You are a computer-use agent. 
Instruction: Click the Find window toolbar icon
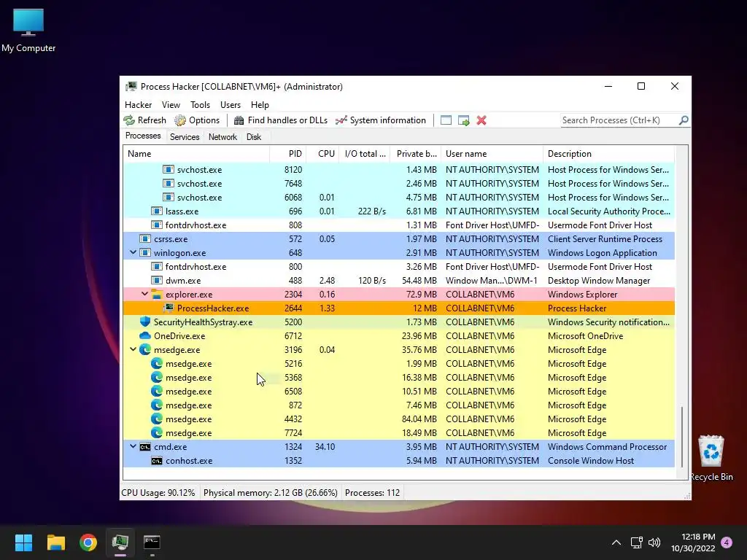(446, 120)
